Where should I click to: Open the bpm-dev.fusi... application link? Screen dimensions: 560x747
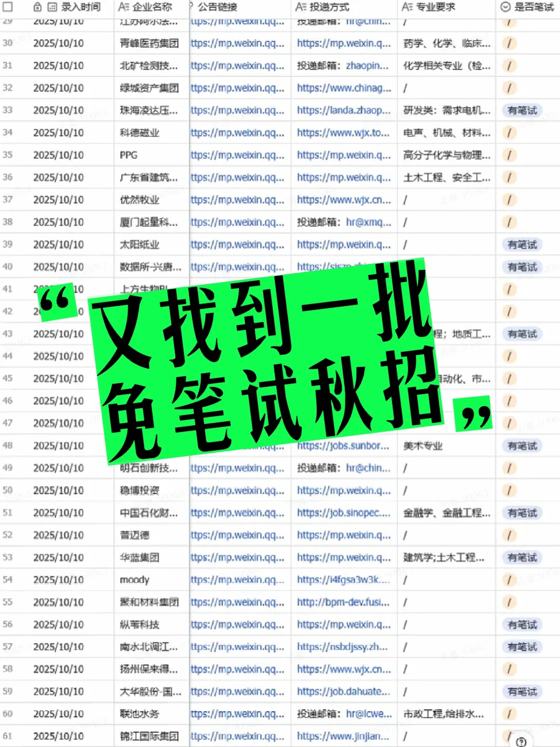coord(343,602)
